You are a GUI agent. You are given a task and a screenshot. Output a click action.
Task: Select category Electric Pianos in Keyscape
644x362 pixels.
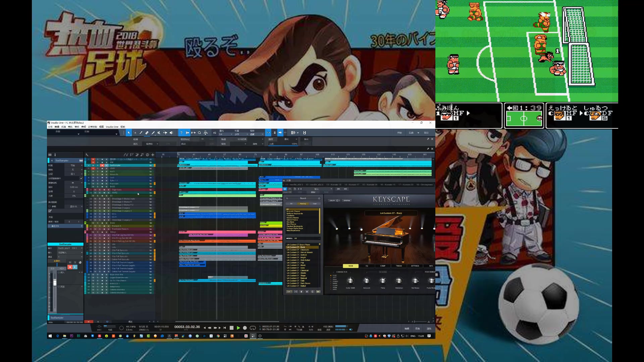[292, 218]
